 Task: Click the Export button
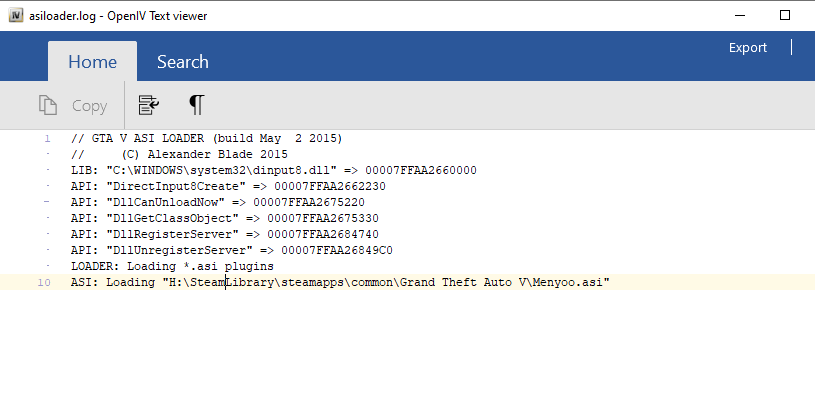747,47
